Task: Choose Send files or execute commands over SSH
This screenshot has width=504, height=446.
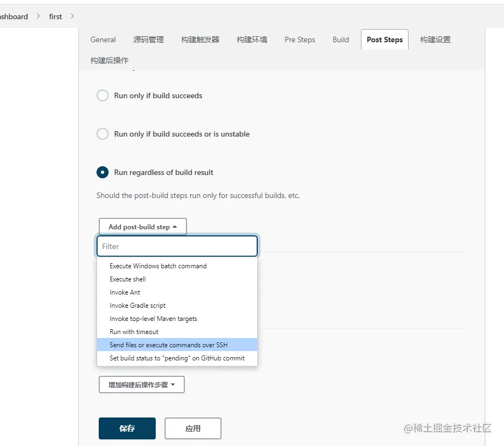Action: click(x=177, y=345)
